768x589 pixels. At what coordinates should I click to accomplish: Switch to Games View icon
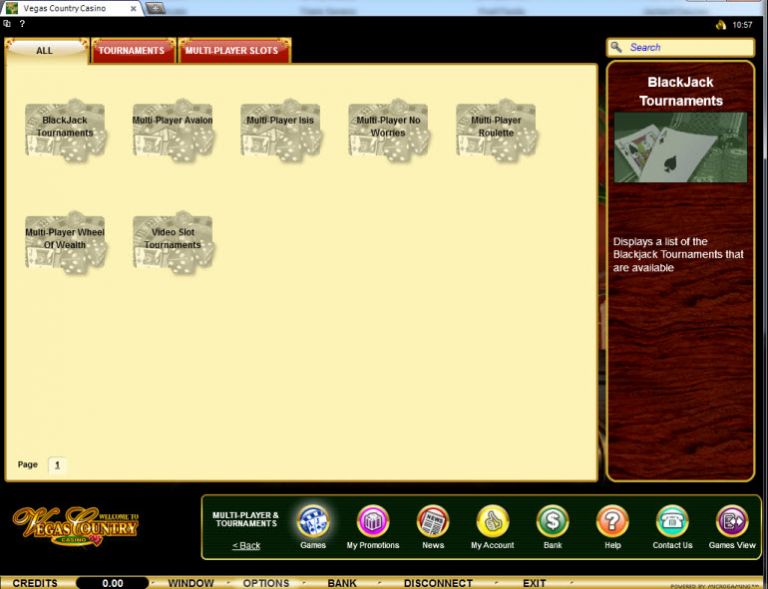732,521
